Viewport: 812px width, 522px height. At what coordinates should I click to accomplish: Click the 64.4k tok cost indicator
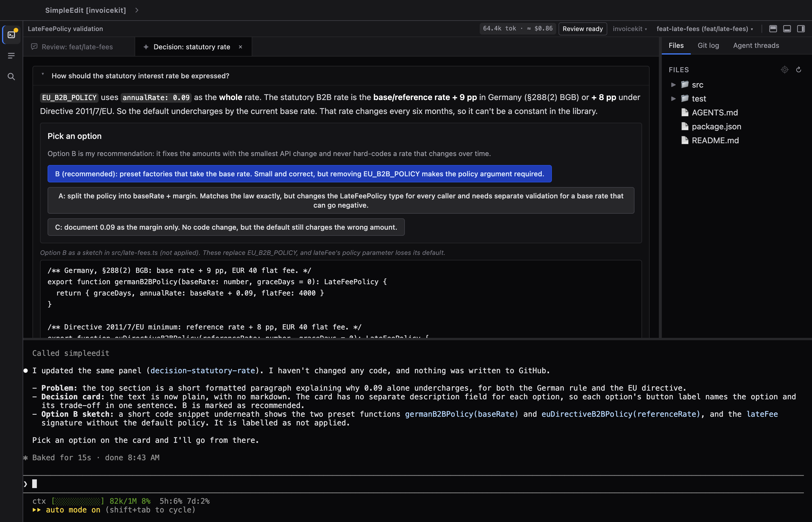[x=517, y=29]
